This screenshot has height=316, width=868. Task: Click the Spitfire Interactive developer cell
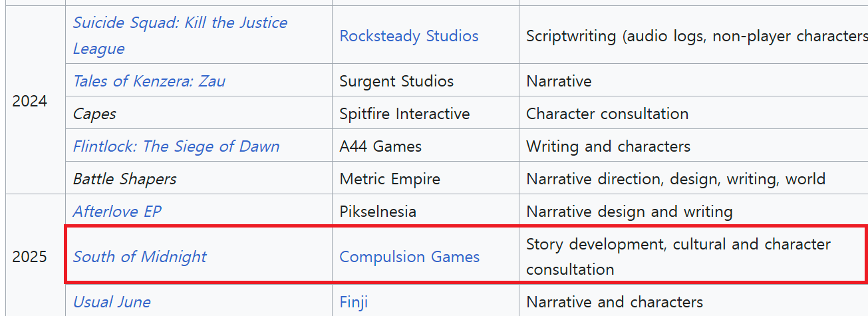pos(426,114)
